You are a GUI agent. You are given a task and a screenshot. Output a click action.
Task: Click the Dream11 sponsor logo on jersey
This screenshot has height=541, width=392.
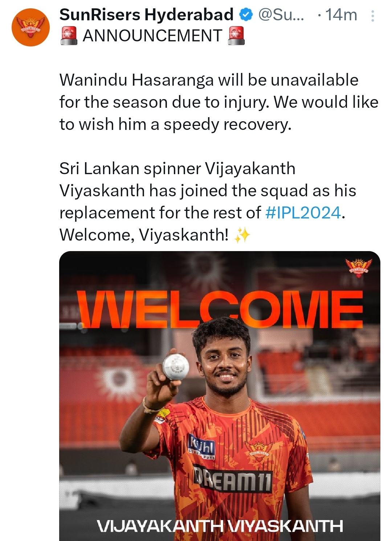click(232, 478)
